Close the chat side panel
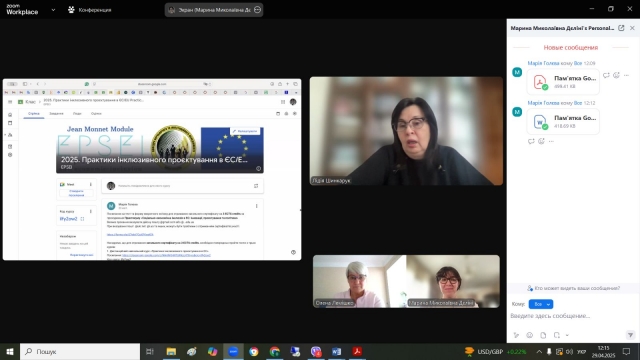The width and height of the screenshot is (640, 360). pos(632,28)
